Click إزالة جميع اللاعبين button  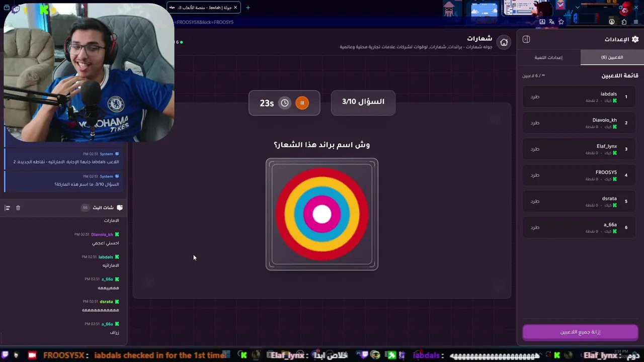click(x=580, y=332)
